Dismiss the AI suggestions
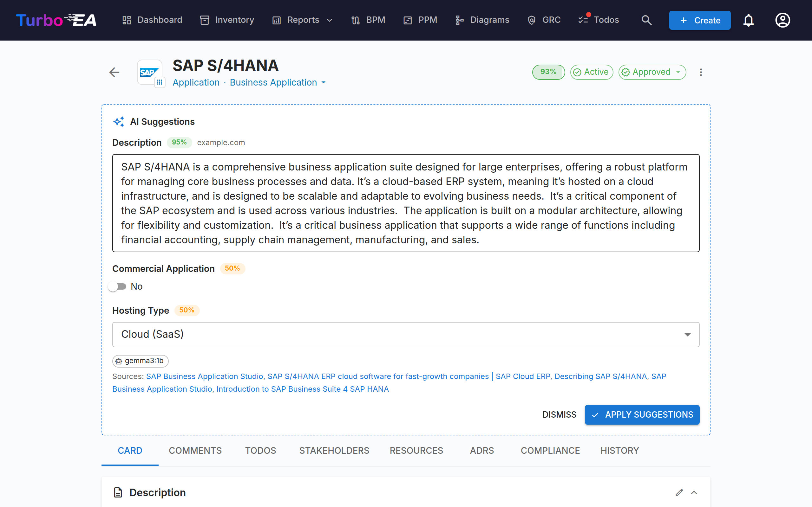This screenshot has width=812, height=507. (x=559, y=414)
